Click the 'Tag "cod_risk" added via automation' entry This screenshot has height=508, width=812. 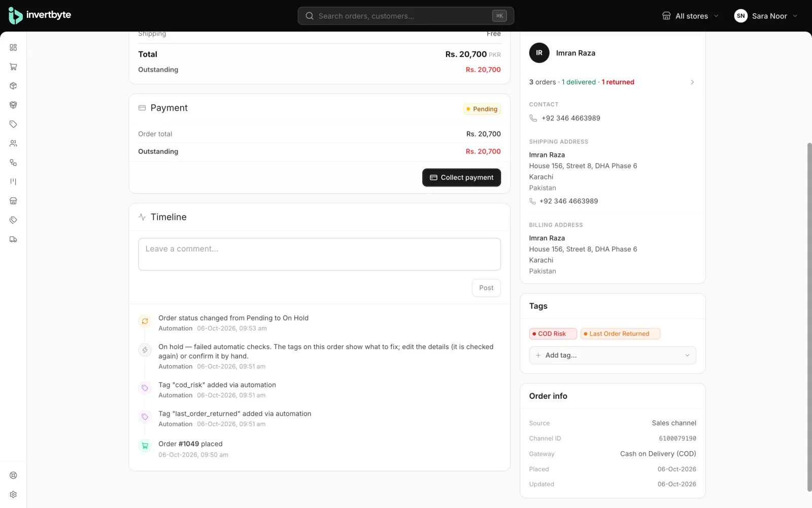click(x=217, y=385)
